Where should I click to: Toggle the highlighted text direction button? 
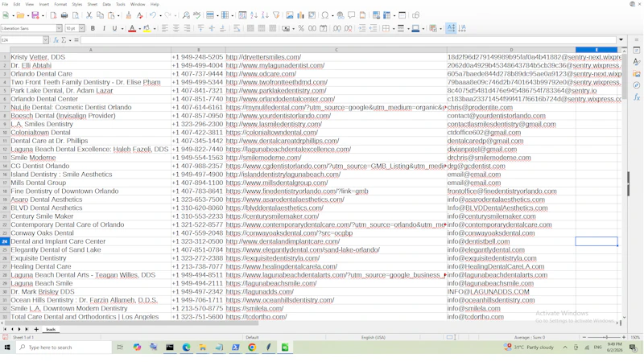(x=451, y=28)
